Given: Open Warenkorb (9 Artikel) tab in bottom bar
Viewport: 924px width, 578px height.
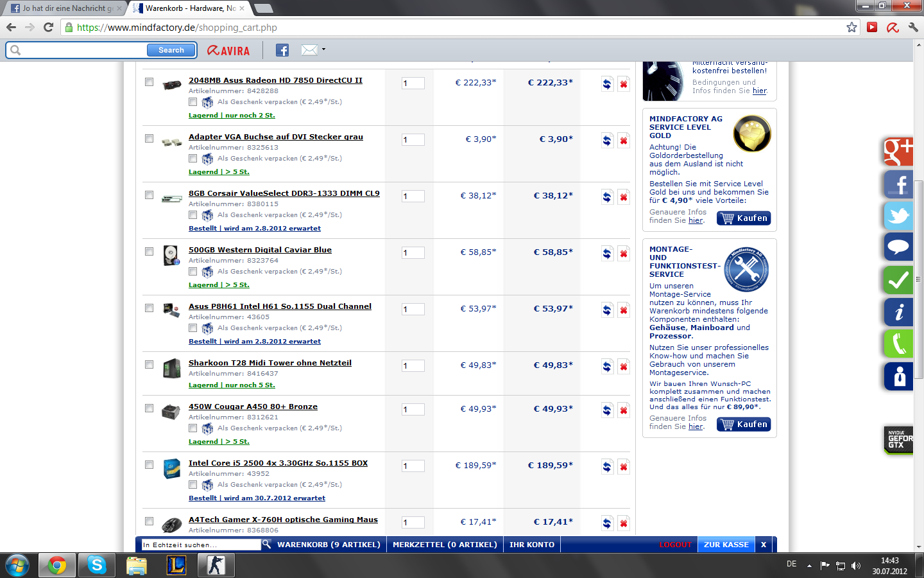Looking at the screenshot, I should 329,545.
